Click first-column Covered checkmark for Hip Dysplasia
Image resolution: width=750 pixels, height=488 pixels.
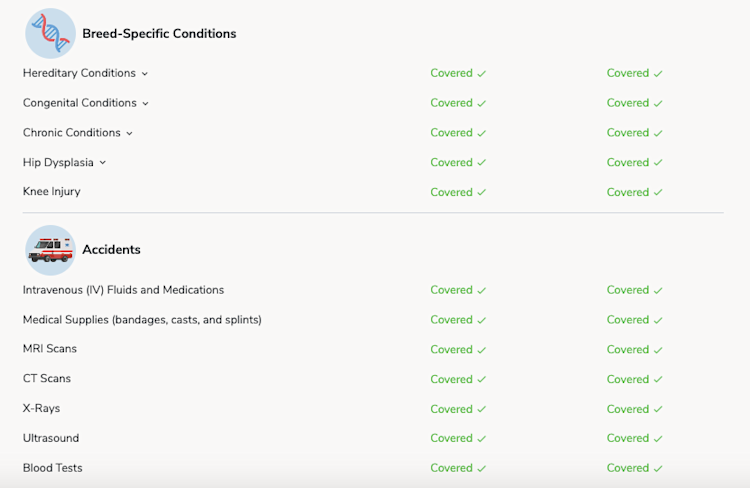tap(482, 163)
